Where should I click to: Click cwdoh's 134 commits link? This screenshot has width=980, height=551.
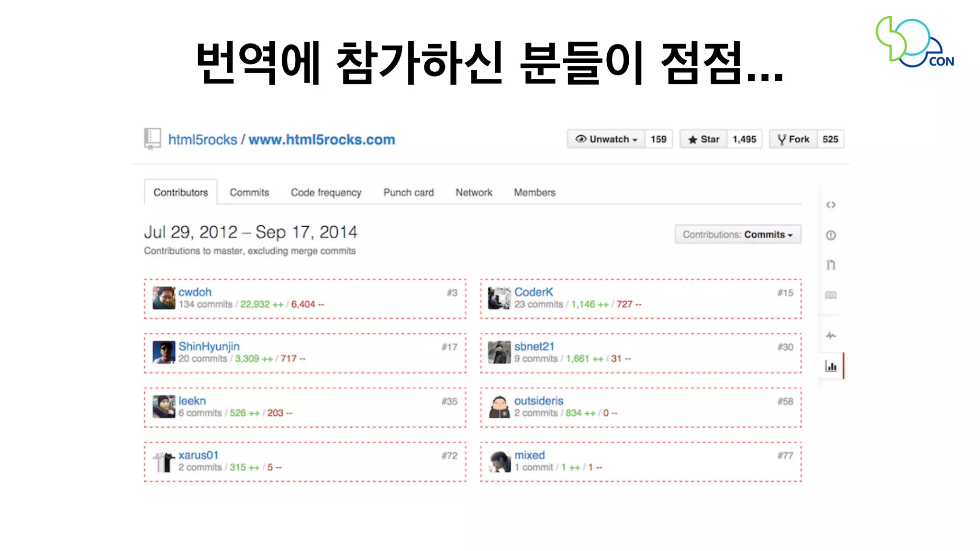pyautogui.click(x=205, y=304)
